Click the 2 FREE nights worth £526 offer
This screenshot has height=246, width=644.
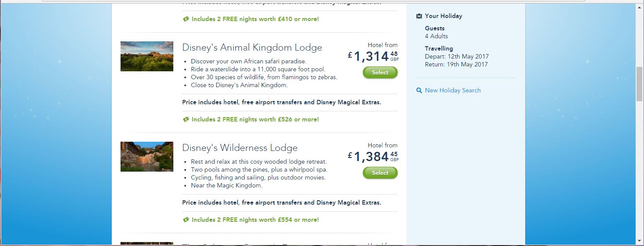coord(255,119)
